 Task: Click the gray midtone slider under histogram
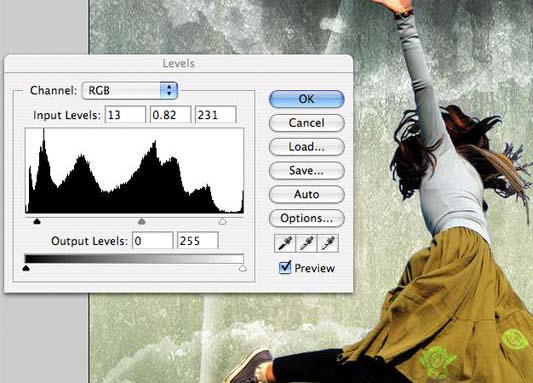(142, 222)
